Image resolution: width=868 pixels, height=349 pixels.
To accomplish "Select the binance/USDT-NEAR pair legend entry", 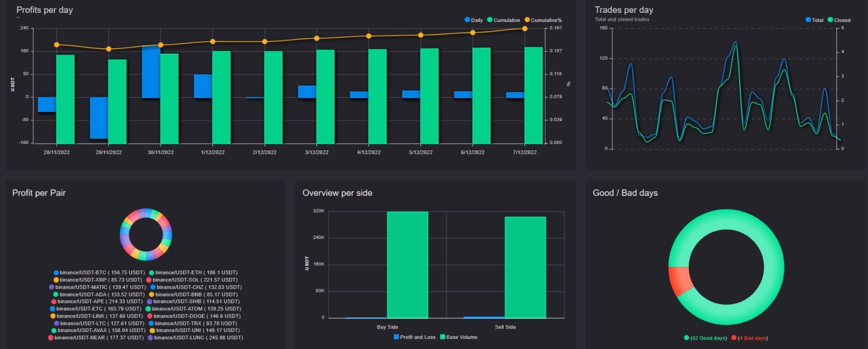I will 96,337.
